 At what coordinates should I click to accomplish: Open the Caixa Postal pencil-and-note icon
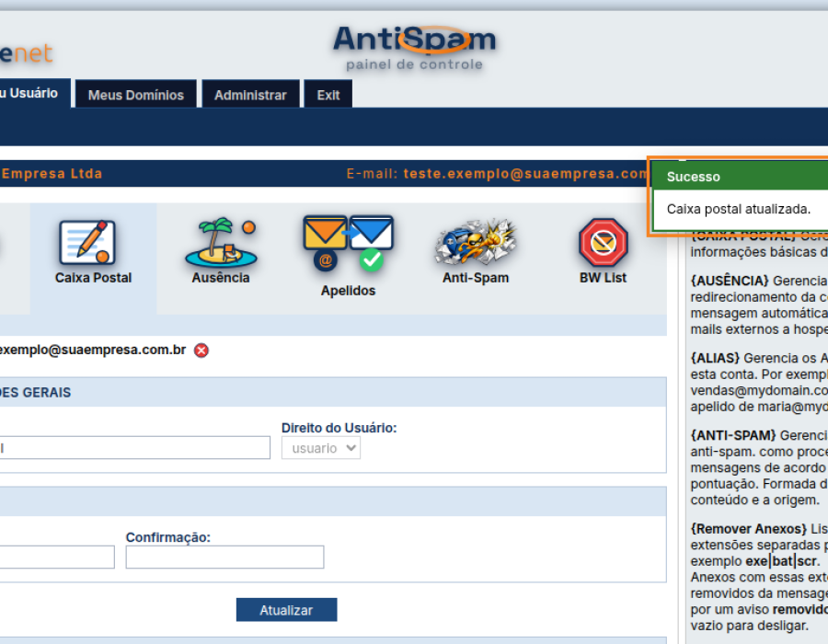[x=87, y=242]
